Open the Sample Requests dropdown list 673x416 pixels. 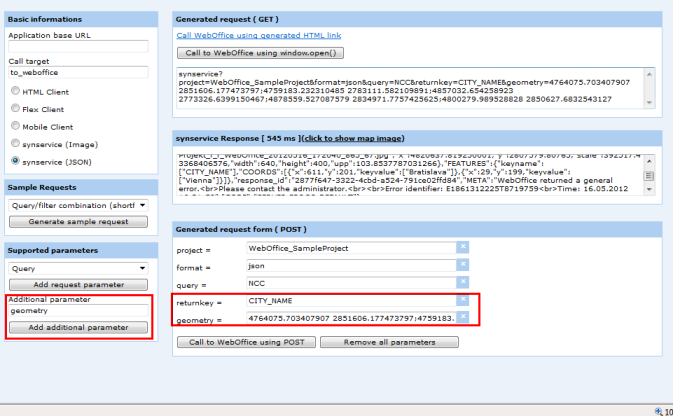pyautogui.click(x=79, y=205)
